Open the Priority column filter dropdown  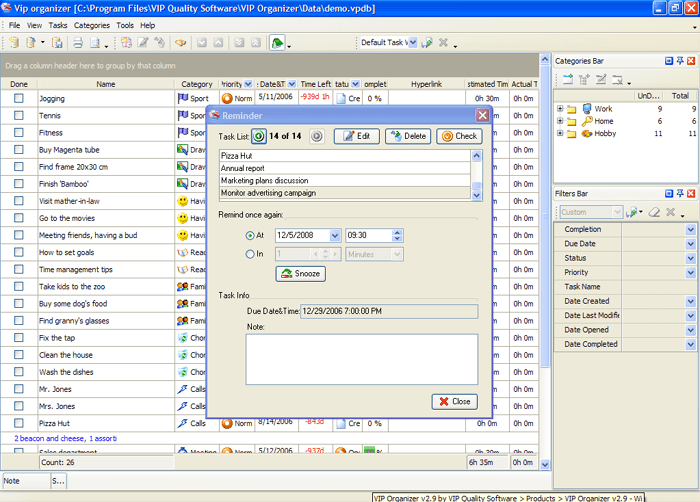click(x=248, y=84)
